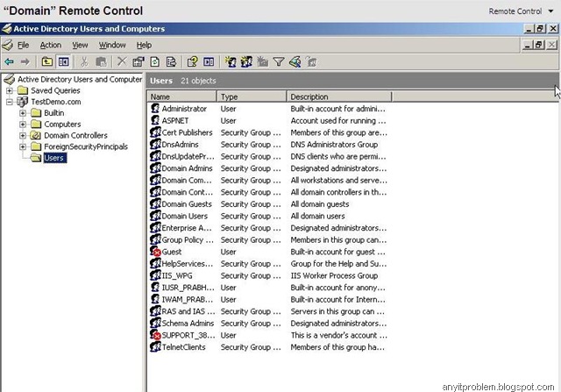
Task: Open the Remote Control dropdown arrow
Action: point(550,11)
